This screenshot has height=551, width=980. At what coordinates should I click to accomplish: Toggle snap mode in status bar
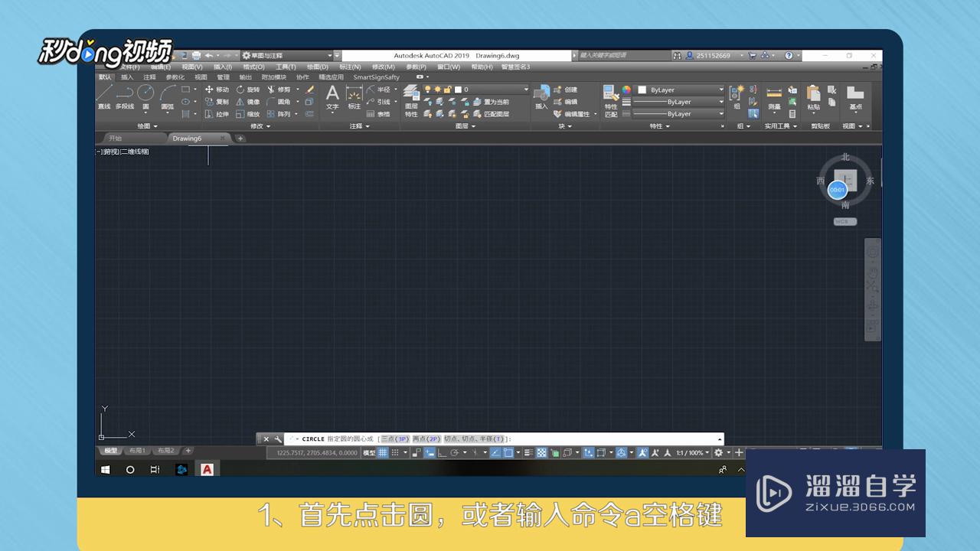[x=395, y=453]
